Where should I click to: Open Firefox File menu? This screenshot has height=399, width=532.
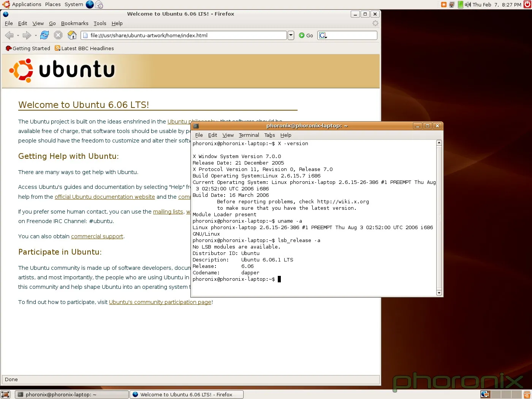(9, 23)
